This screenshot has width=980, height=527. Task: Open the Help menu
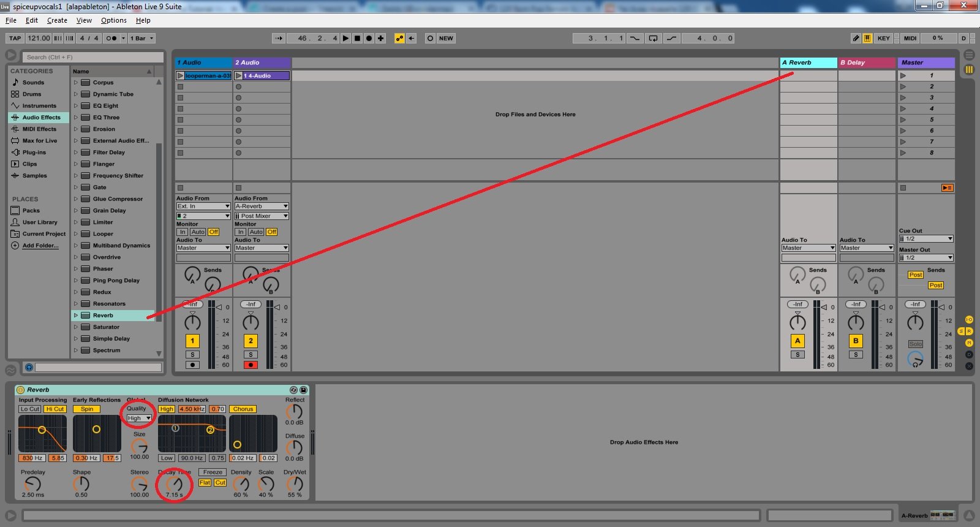coord(143,20)
